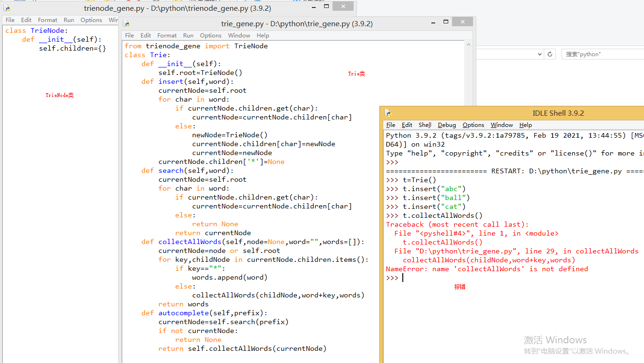Click 'currentNode=node or self.root' line
This screenshot has width=644, height=363.
[x=219, y=251]
